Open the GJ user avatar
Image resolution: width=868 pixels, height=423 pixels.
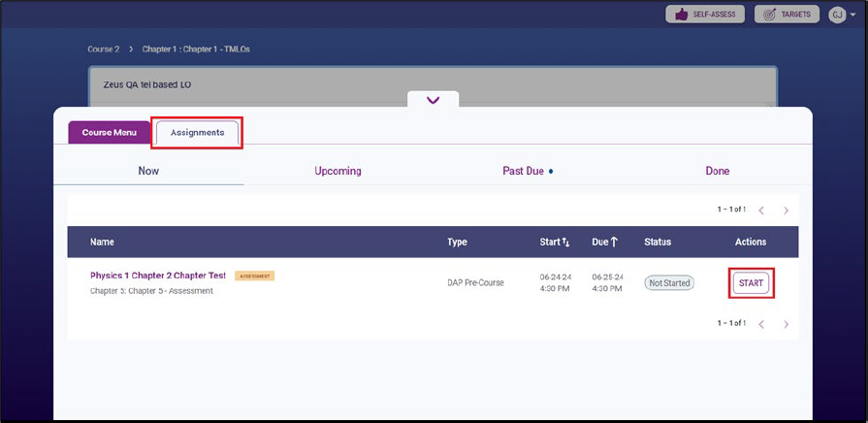(x=836, y=15)
